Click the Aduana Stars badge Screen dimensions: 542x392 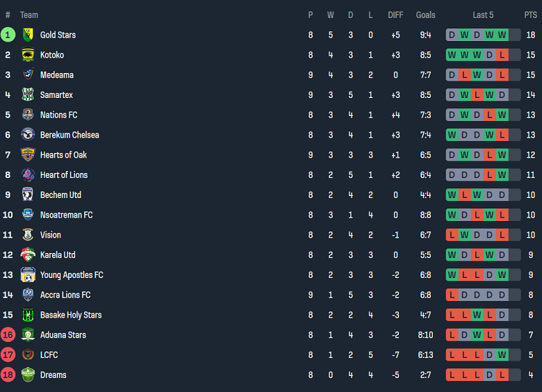28,335
